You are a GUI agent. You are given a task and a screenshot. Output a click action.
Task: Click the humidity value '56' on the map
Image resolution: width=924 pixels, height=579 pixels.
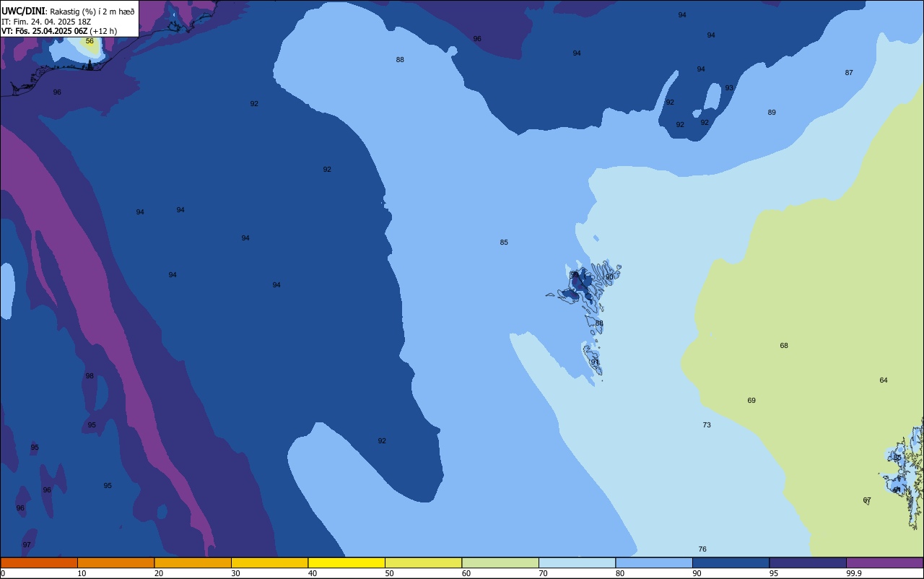(90, 41)
